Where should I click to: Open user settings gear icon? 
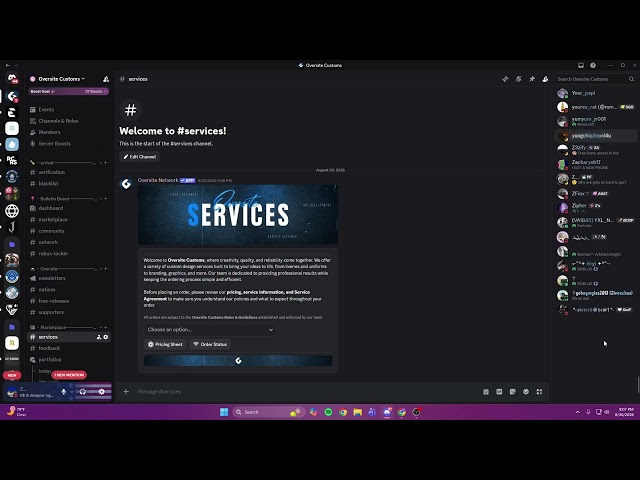102,392
